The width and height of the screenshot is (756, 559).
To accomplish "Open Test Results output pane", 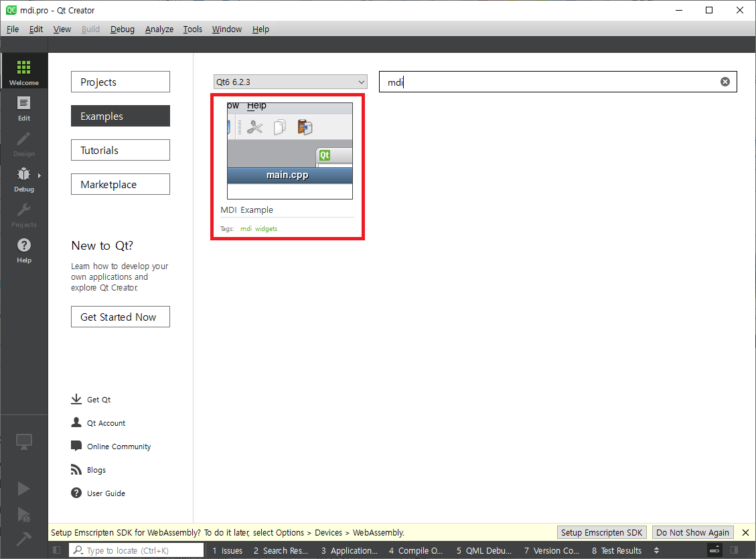I will (x=617, y=550).
